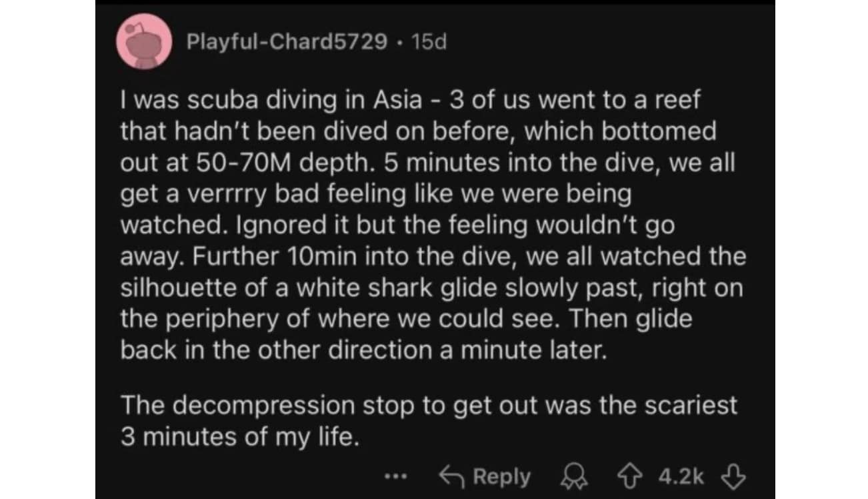This screenshot has width=868, height=499.
Task: Click the line starting "I was scuba diving"
Action: [408, 101]
